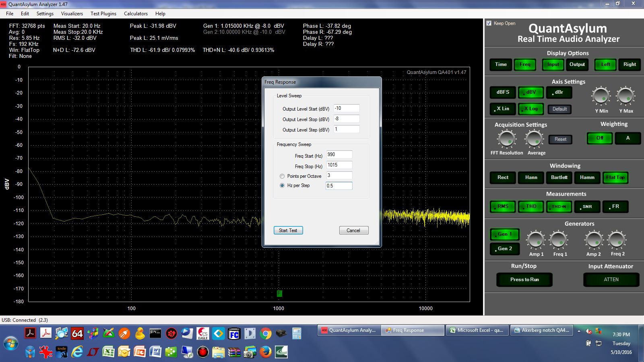Image resolution: width=644 pixels, height=362 pixels.
Task: Open Google Chrome from the taskbar
Action: click(265, 333)
